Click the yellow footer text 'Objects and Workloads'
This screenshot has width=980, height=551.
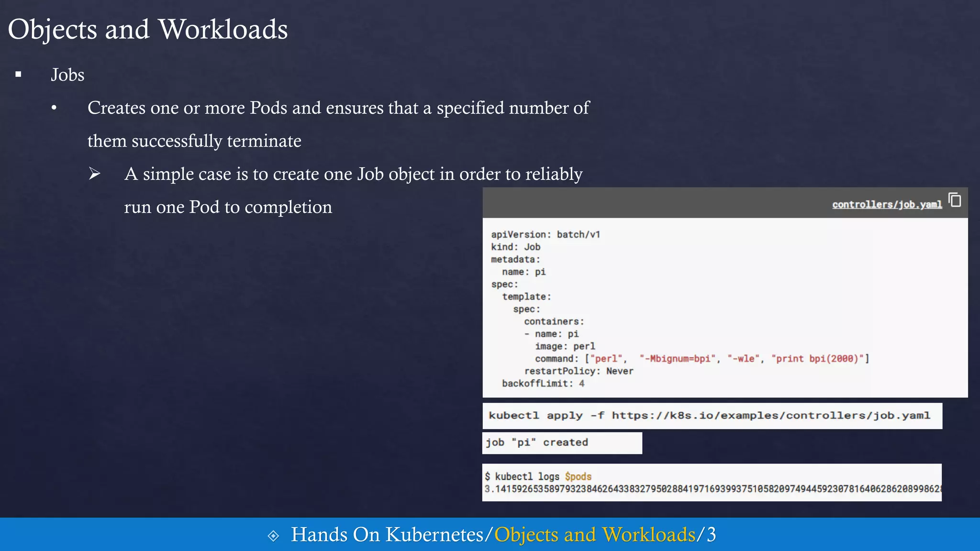595,535
